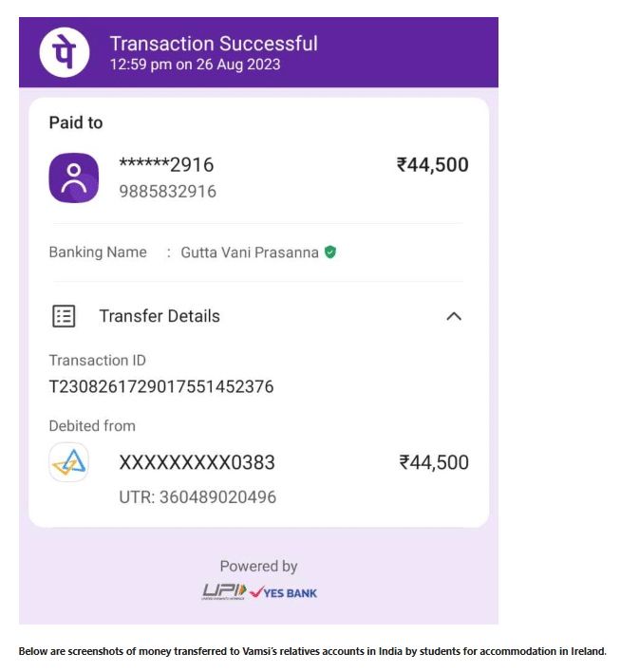Select banking name Gutta Vani Prasanna
The image size is (639, 672).
[x=250, y=252]
